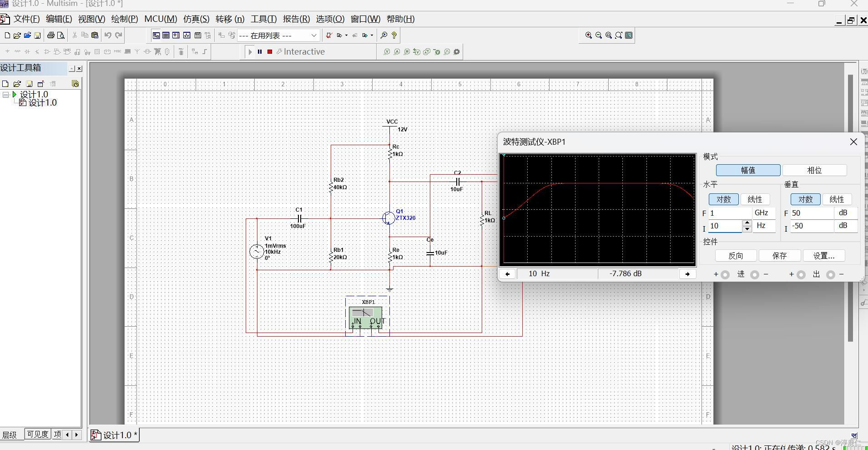
Task: Open the 仿真(S) menu
Action: [195, 19]
